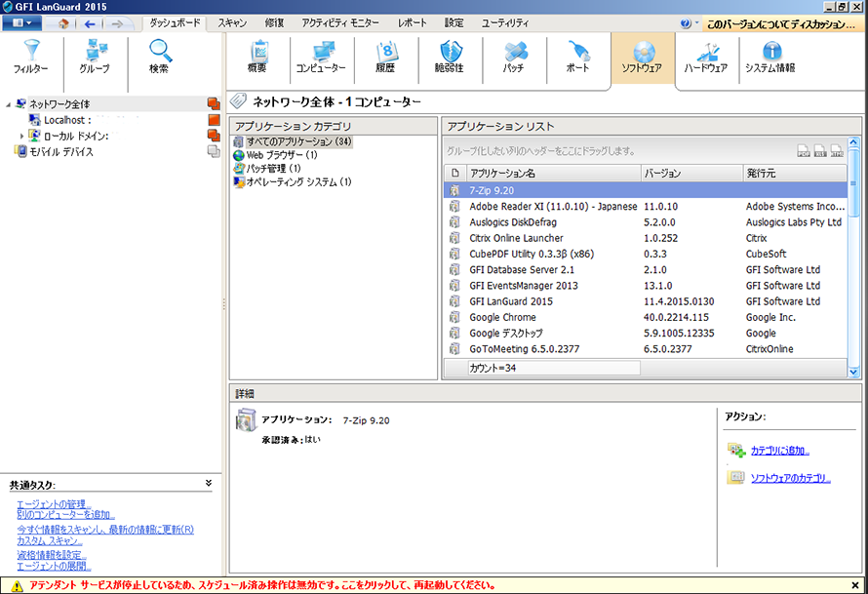
Task: Expand the ローカル ドメイン tree node
Action: (x=21, y=136)
